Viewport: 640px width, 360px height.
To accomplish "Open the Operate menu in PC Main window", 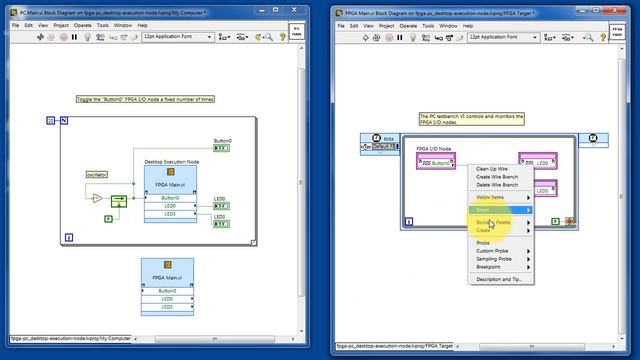I will tap(82, 25).
